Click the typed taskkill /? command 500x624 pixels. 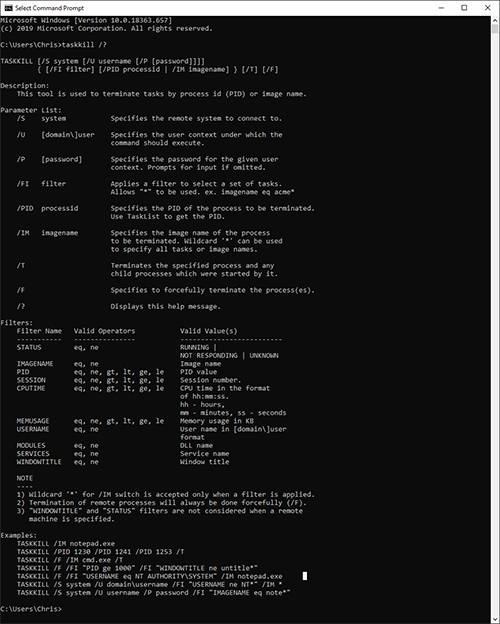(x=84, y=45)
